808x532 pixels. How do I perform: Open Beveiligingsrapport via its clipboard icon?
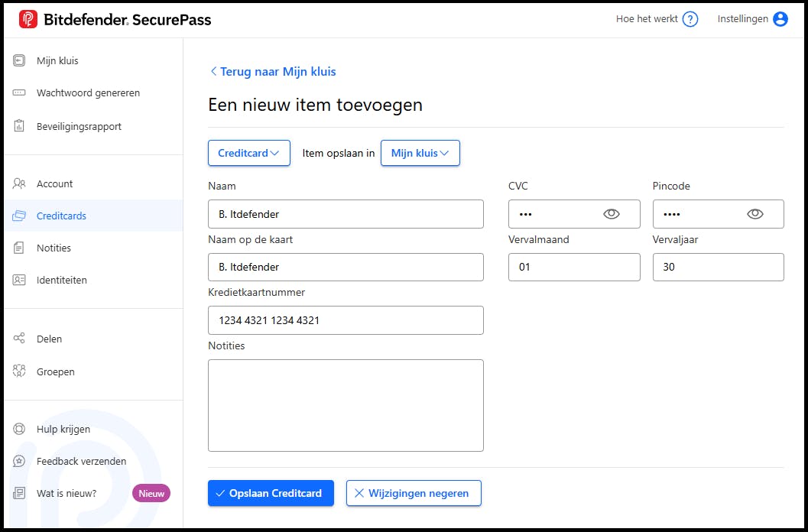tap(19, 126)
